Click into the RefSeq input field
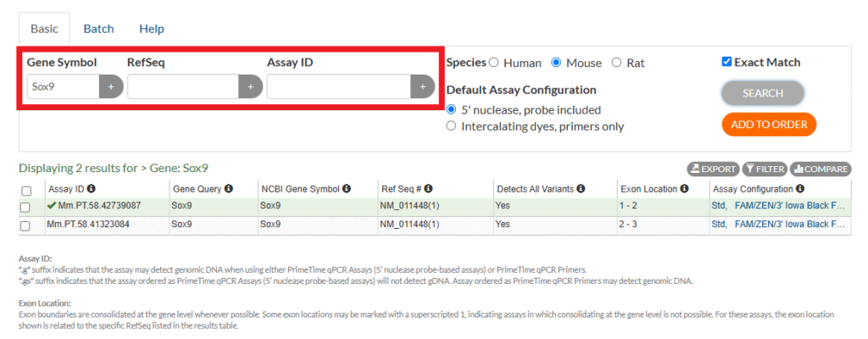Image resolution: width=868 pixels, height=339 pixels. click(183, 86)
